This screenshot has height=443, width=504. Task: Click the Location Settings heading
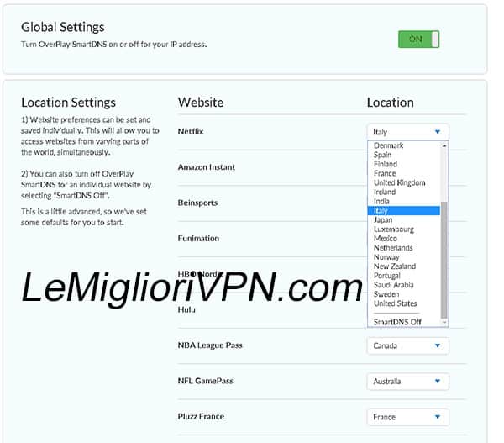(x=69, y=103)
